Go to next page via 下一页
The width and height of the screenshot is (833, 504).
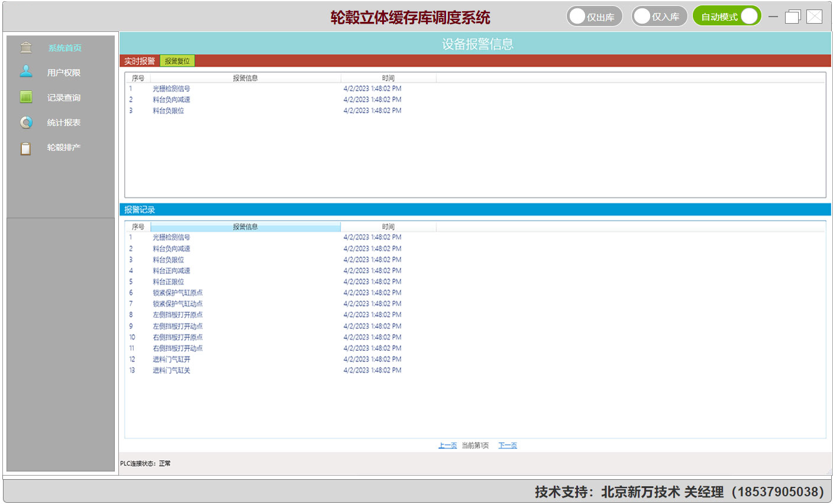[508, 445]
